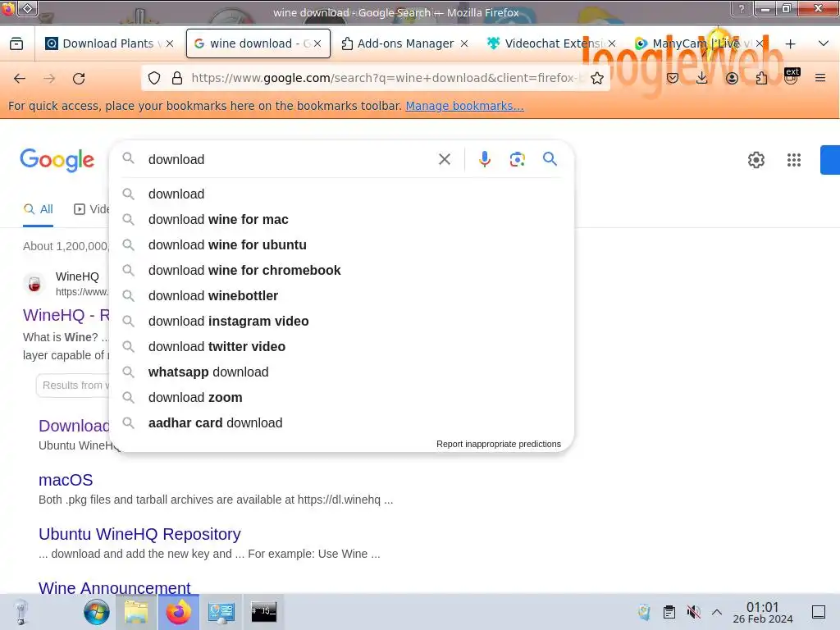The image size is (840, 630).
Task: Open the Ubuntu WineHQ Repository link
Action: click(x=139, y=534)
